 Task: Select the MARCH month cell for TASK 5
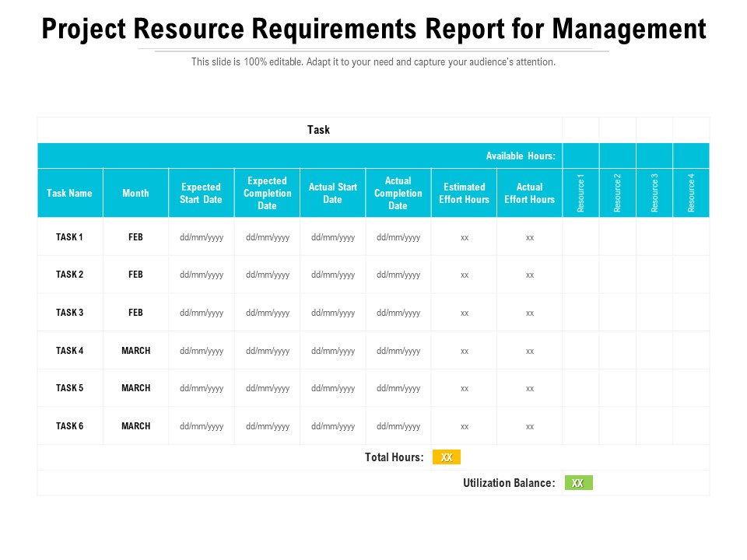tap(135, 388)
